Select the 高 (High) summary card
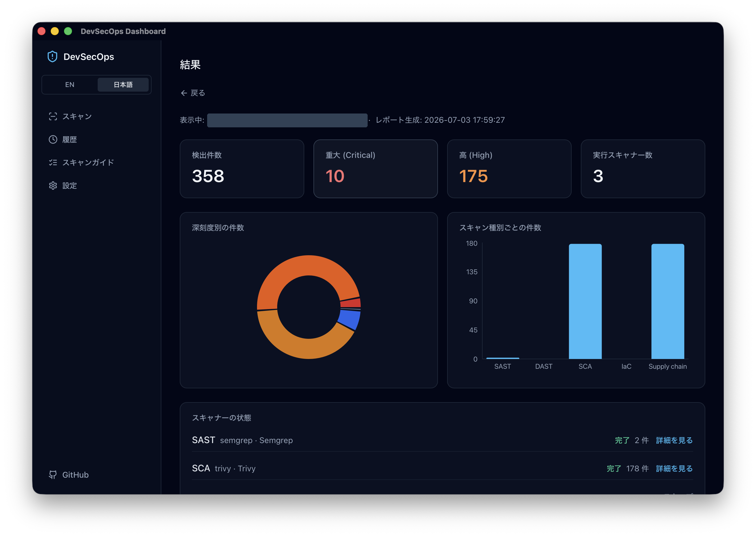The height and width of the screenshot is (537, 756). tap(509, 169)
